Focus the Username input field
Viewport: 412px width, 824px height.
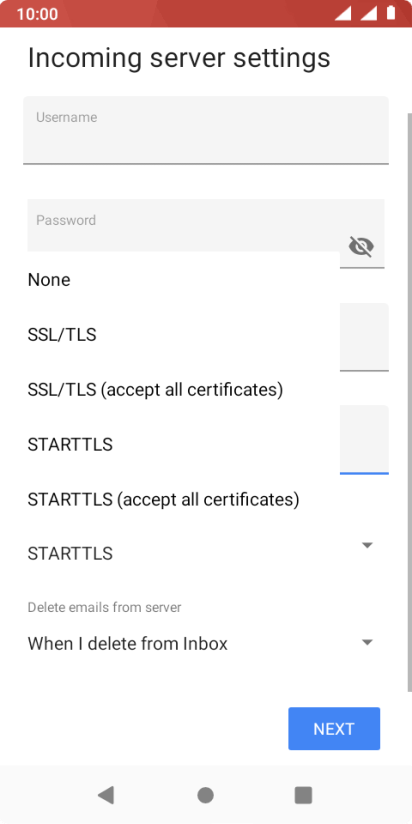(x=206, y=130)
